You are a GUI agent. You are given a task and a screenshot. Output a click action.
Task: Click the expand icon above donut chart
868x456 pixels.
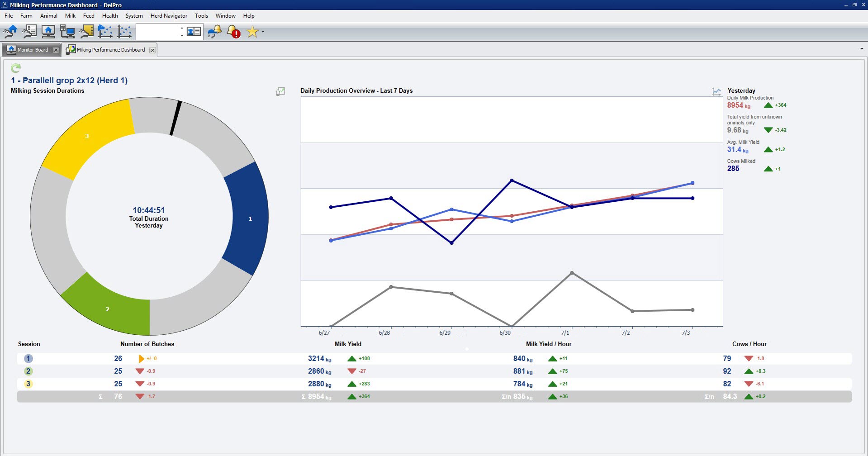tap(280, 91)
